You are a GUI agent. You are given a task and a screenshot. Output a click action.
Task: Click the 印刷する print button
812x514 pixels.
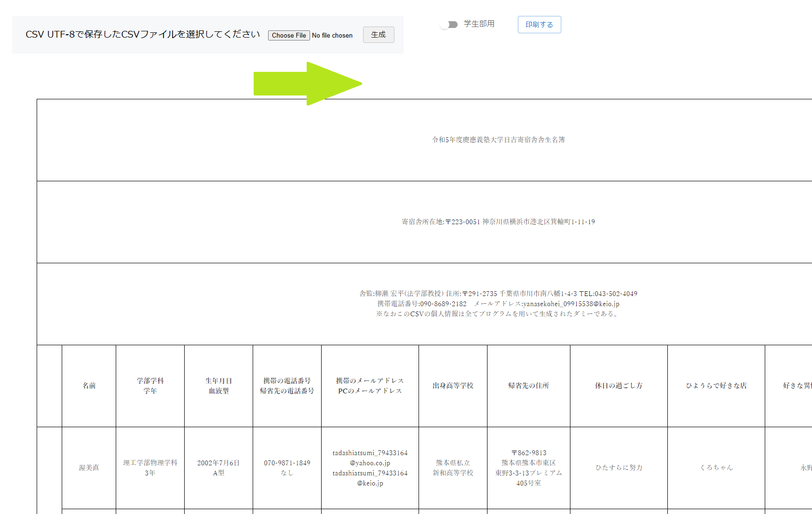coord(539,25)
